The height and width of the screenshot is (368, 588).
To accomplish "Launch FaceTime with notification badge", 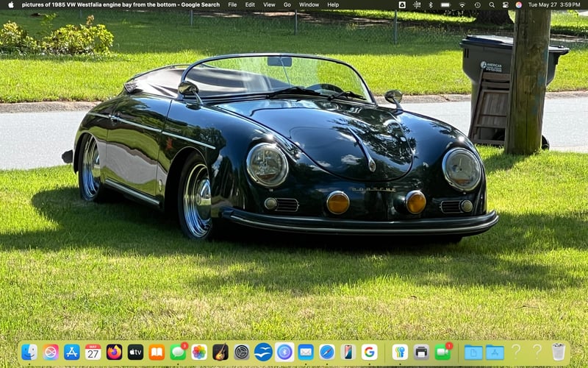I will pos(443,352).
